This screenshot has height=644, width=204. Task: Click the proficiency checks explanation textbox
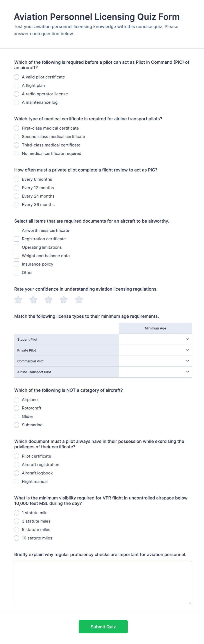(x=103, y=583)
